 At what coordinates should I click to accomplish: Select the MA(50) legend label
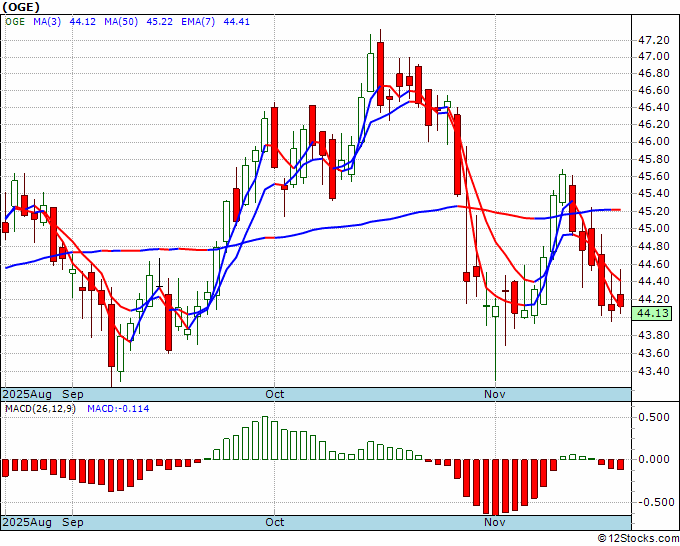click(x=121, y=21)
